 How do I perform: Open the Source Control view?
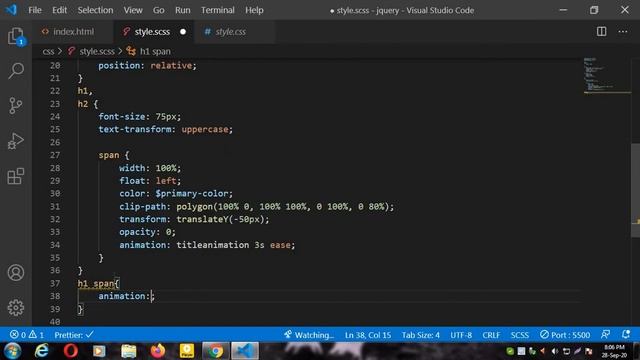[16, 105]
